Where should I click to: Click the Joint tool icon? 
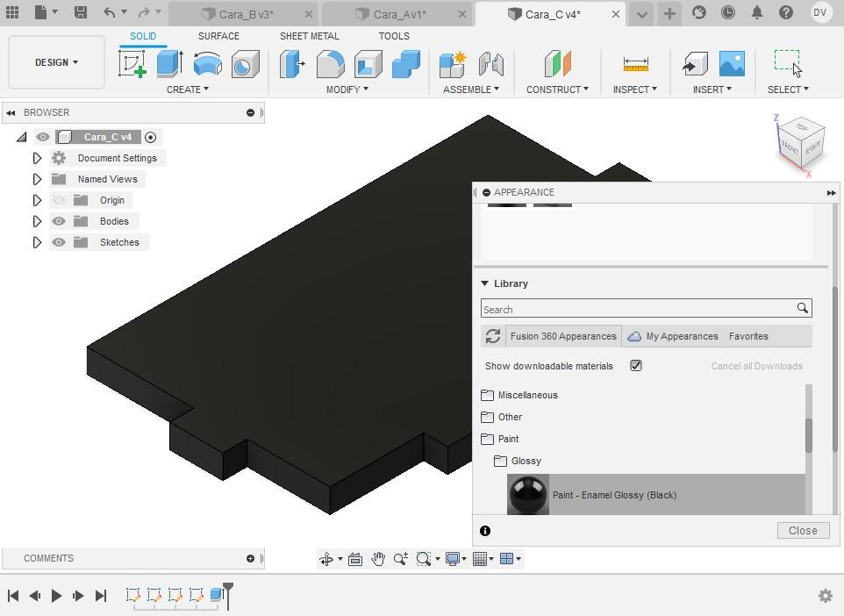(491, 64)
